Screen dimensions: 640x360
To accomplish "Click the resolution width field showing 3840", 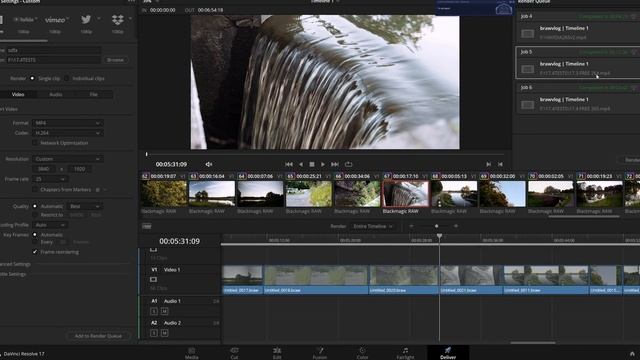I will click(x=44, y=169).
